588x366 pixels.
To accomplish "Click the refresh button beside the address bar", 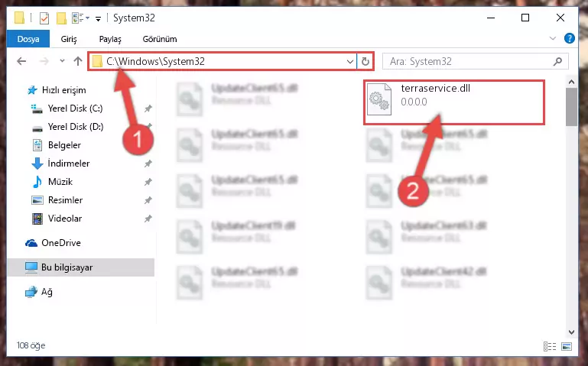I will click(x=365, y=61).
